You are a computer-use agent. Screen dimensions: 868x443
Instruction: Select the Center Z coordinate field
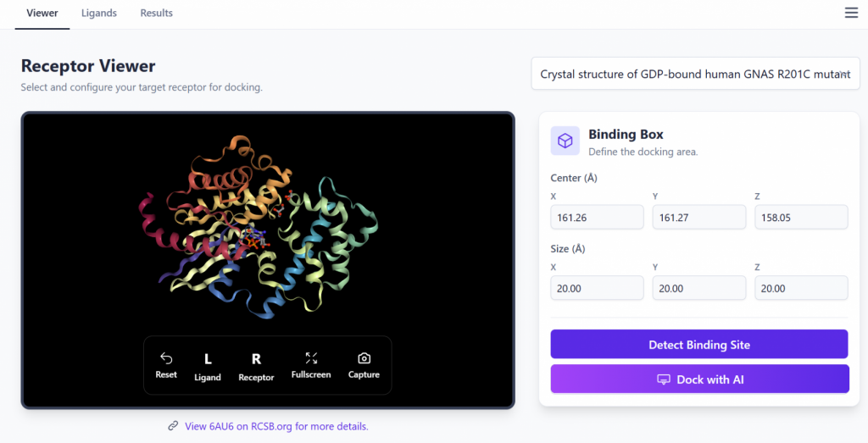(801, 218)
